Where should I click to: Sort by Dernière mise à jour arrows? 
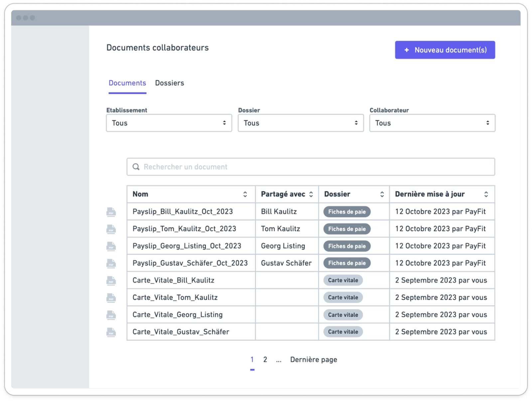click(x=486, y=194)
